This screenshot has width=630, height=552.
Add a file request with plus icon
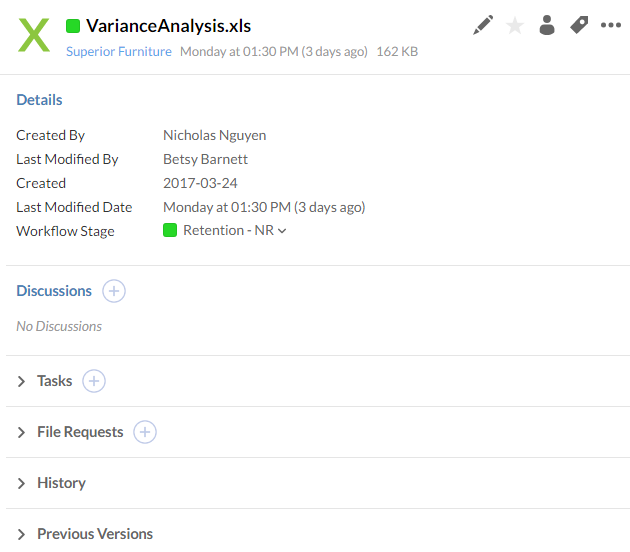[x=145, y=432]
